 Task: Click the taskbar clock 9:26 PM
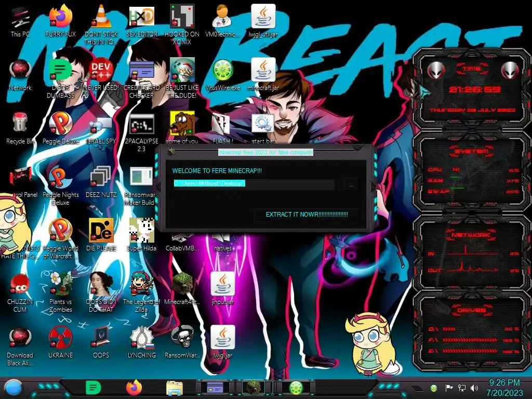click(x=504, y=388)
